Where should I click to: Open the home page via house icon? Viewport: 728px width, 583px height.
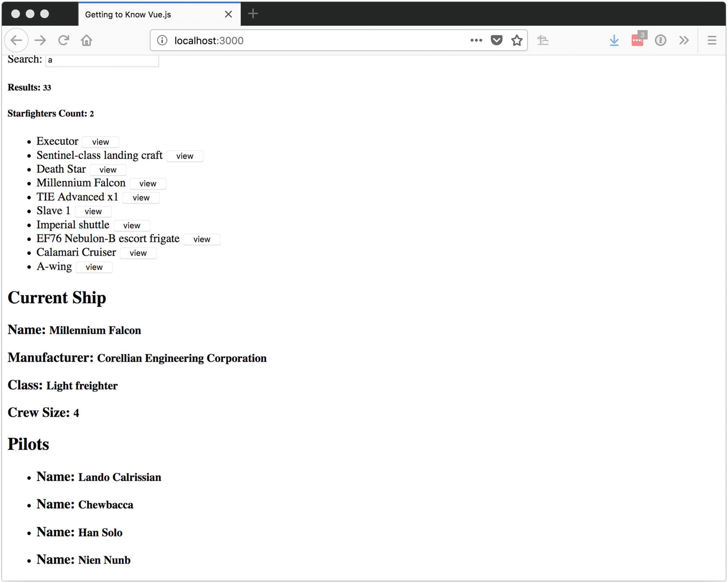click(87, 40)
